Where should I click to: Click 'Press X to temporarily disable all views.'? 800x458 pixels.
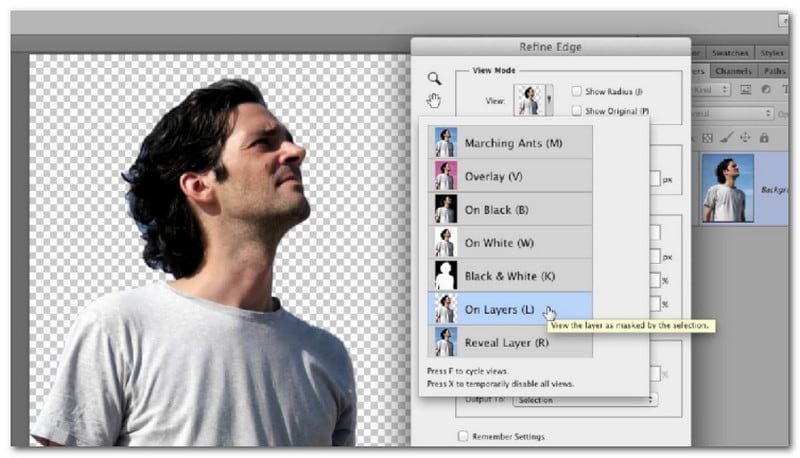(500, 384)
